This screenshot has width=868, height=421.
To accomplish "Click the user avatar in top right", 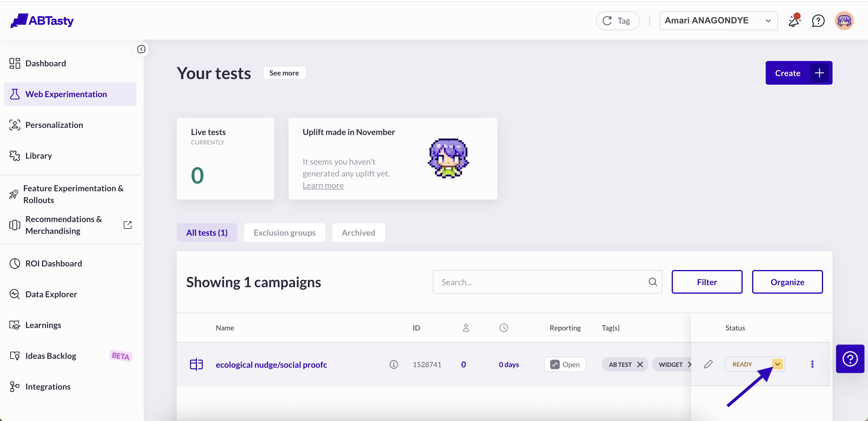I will point(844,21).
